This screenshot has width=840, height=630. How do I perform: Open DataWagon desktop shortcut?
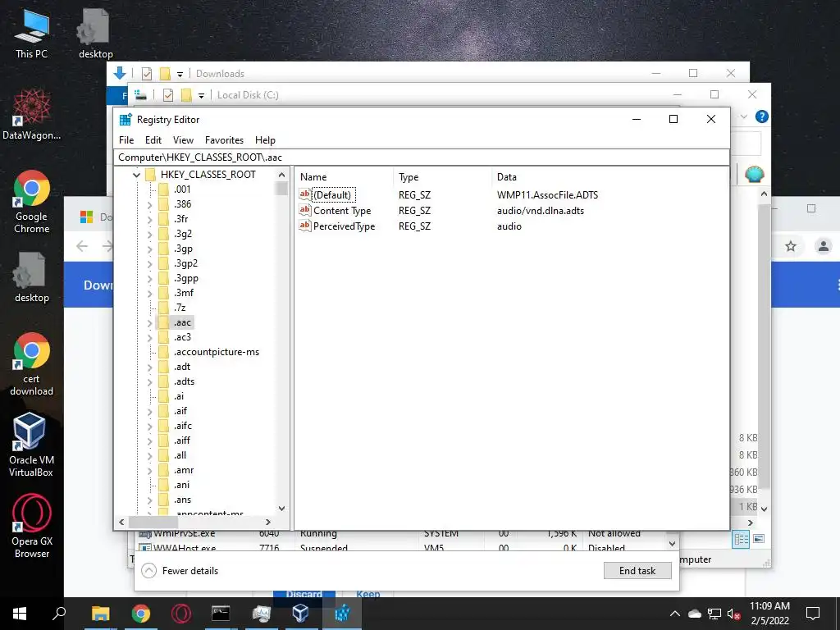pyautogui.click(x=31, y=113)
